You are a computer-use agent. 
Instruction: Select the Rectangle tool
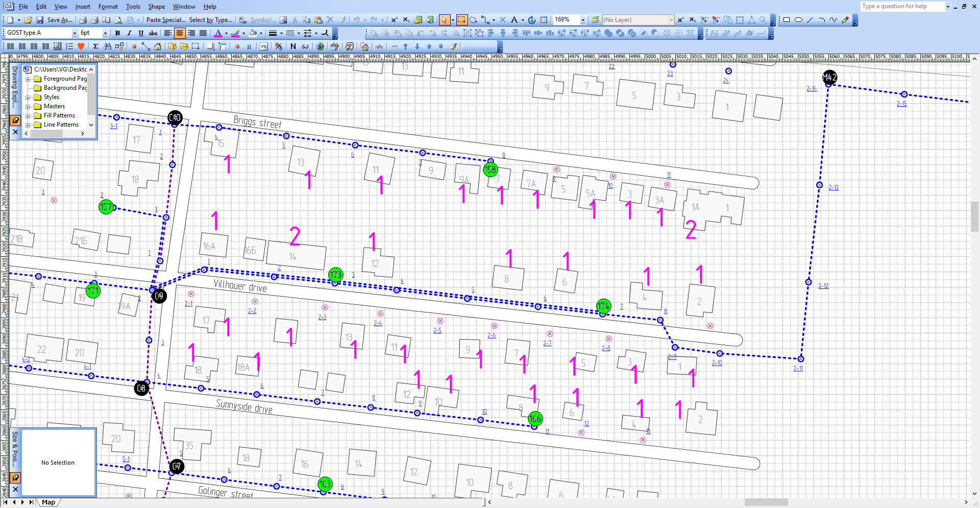pos(787,19)
